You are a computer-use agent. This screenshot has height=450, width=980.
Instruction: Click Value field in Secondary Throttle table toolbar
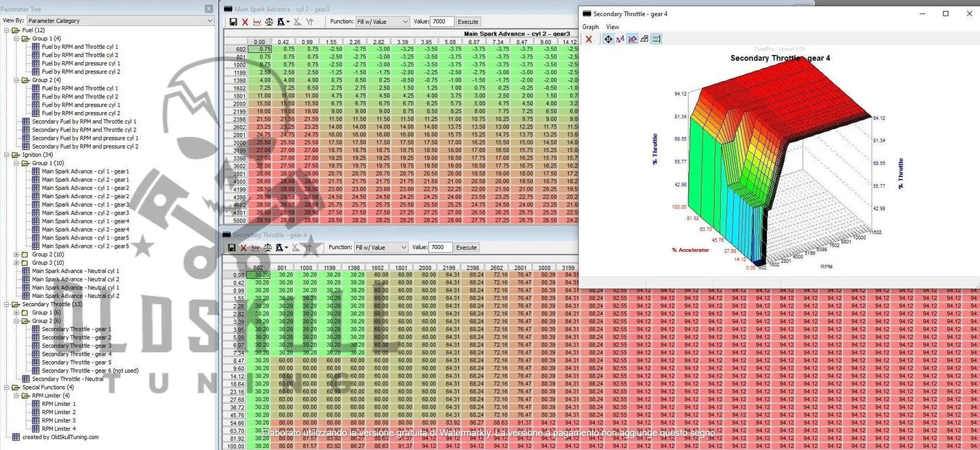pos(440,248)
